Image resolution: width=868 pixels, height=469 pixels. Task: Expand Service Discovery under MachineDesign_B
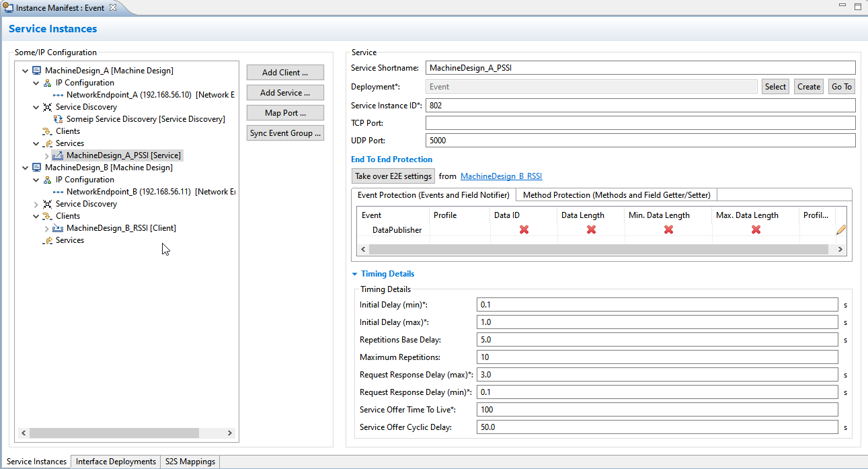[36, 204]
